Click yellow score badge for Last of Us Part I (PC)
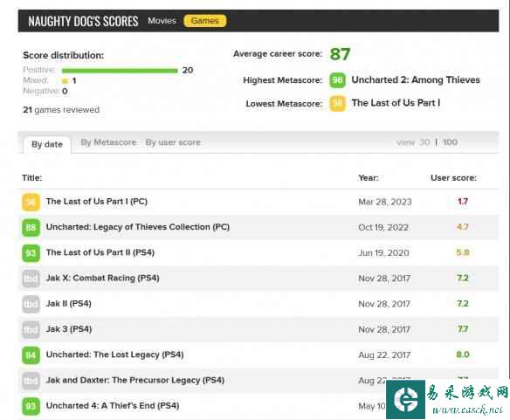This screenshot has height=420, width=510. [31, 202]
